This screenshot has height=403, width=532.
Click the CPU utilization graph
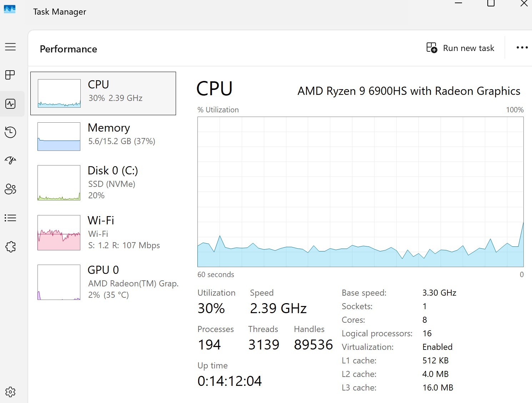point(361,192)
